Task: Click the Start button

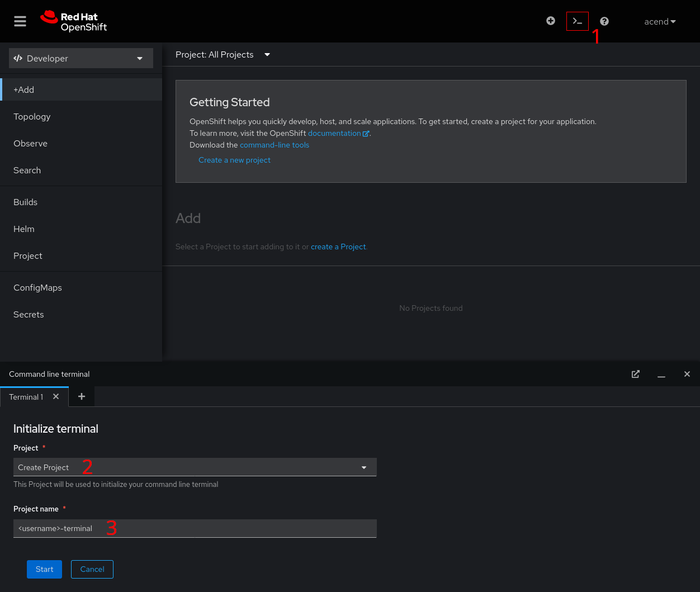Action: pyautogui.click(x=44, y=569)
